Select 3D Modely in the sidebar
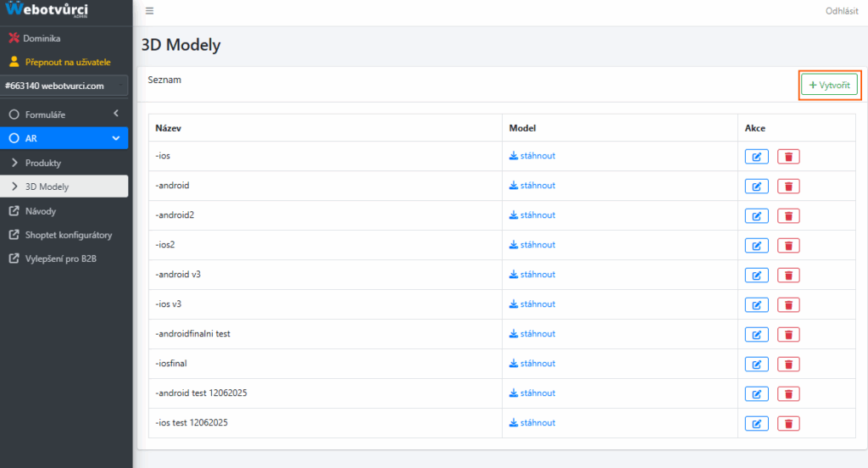 tap(64, 187)
